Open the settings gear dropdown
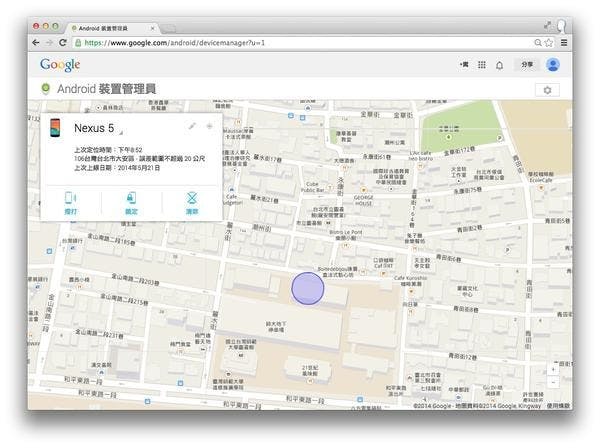This screenshot has height=448, width=600. point(547,90)
